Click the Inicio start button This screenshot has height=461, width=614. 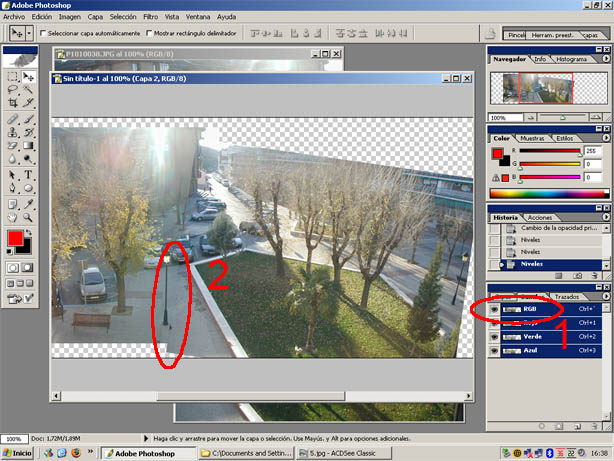17,453
